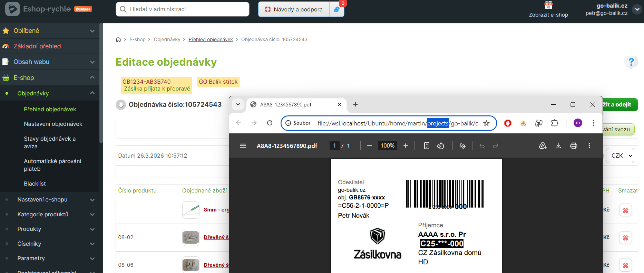
Task: Expand the Oblíbené sidebar section
Action: tap(92, 31)
